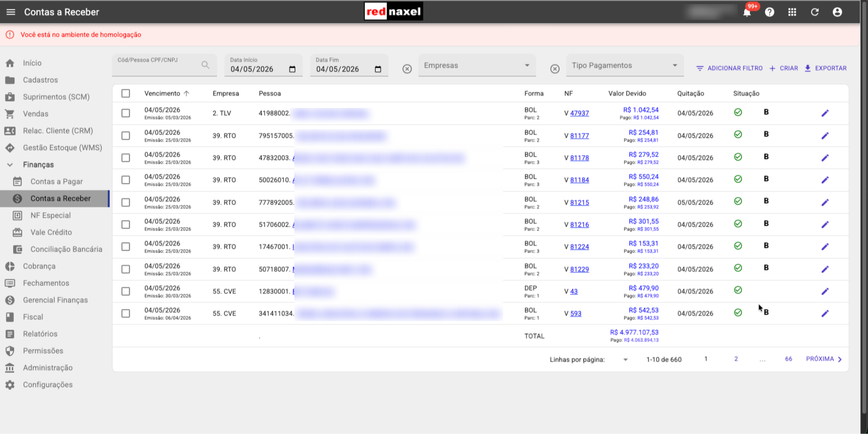Screen dimensions: 868x434
Task: Edit the row with NF 43
Action: (825, 291)
